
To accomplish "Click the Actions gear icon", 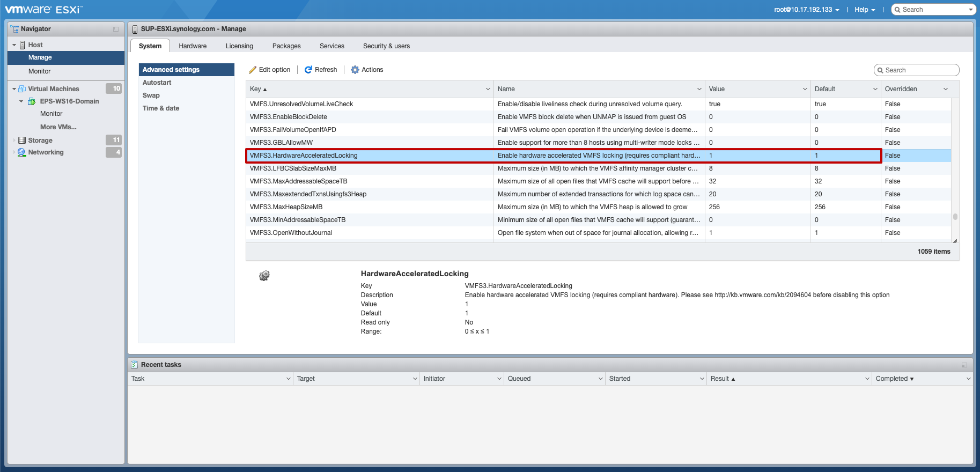I will tap(355, 70).
